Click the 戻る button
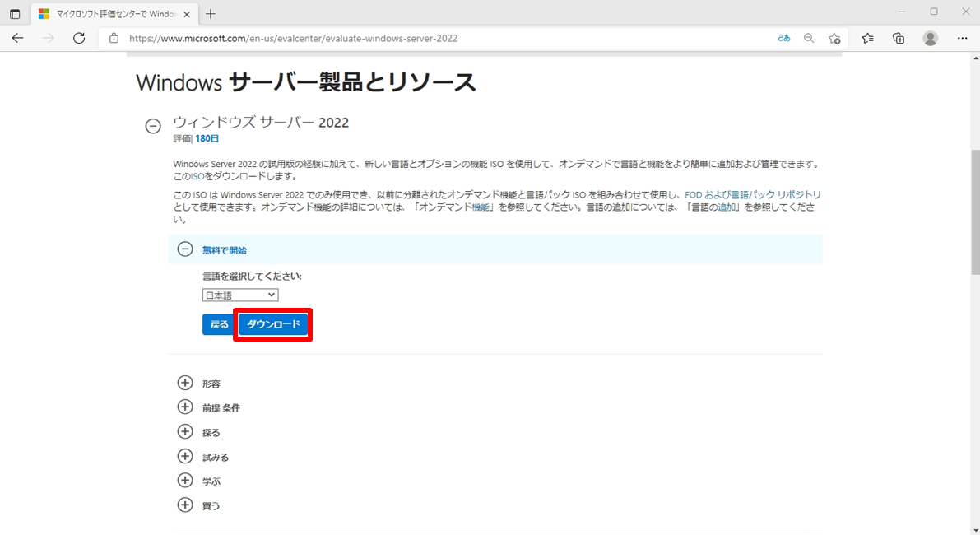 tap(219, 324)
